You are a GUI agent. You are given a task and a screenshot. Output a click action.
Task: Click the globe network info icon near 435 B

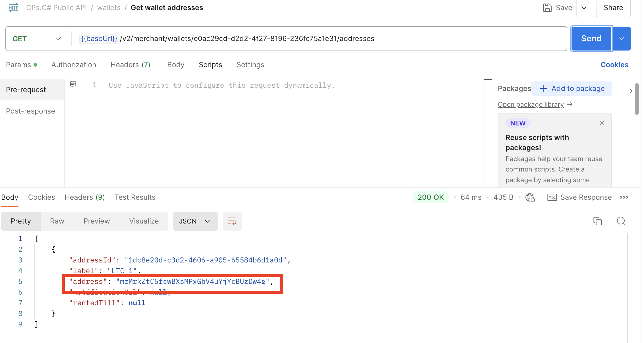(531, 197)
